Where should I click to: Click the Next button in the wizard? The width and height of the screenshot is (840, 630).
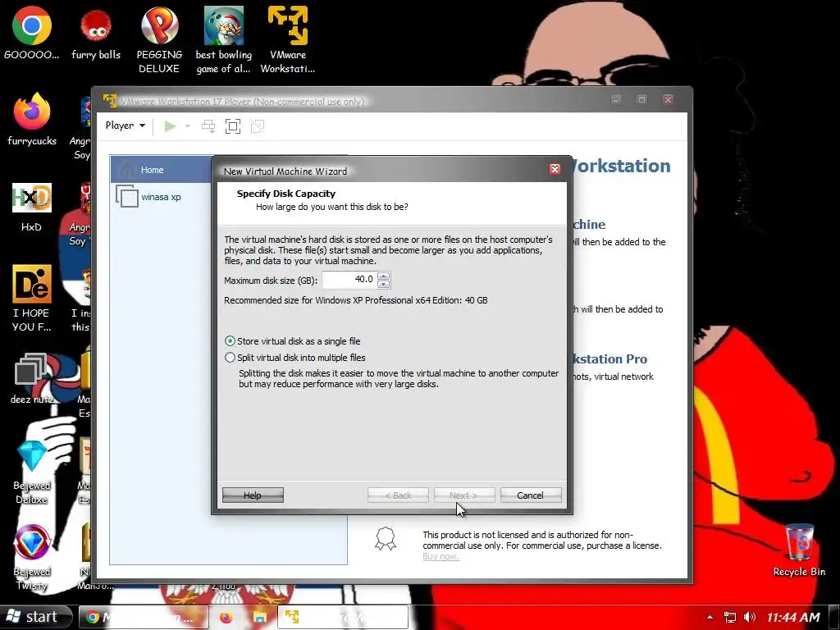(464, 495)
